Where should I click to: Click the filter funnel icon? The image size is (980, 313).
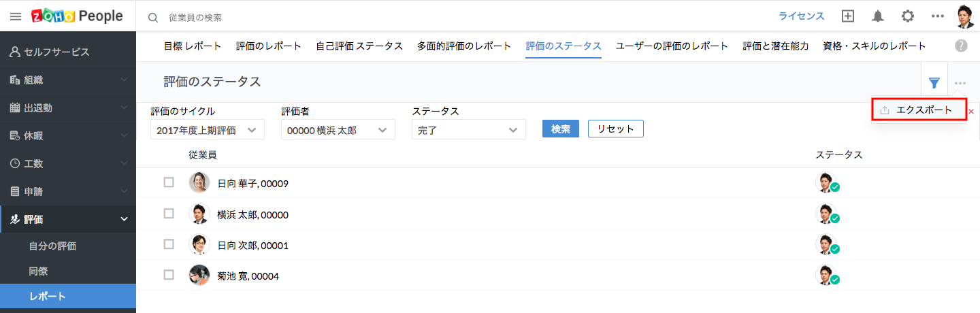(x=934, y=83)
